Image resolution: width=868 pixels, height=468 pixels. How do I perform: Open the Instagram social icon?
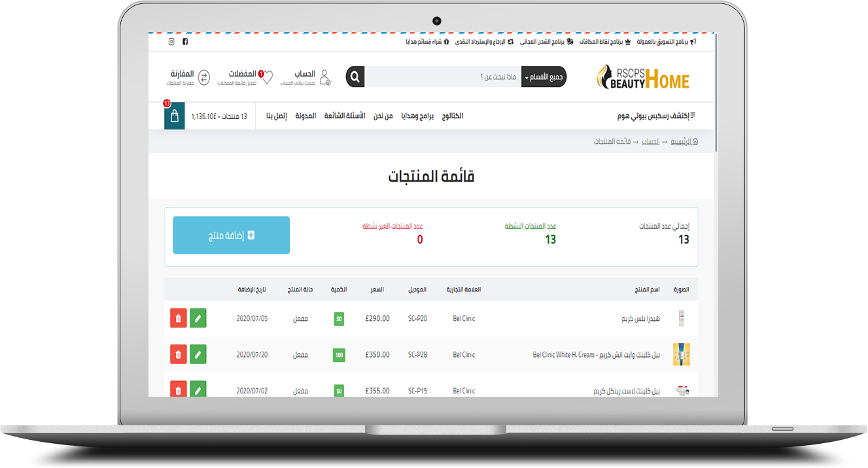pyautogui.click(x=171, y=42)
